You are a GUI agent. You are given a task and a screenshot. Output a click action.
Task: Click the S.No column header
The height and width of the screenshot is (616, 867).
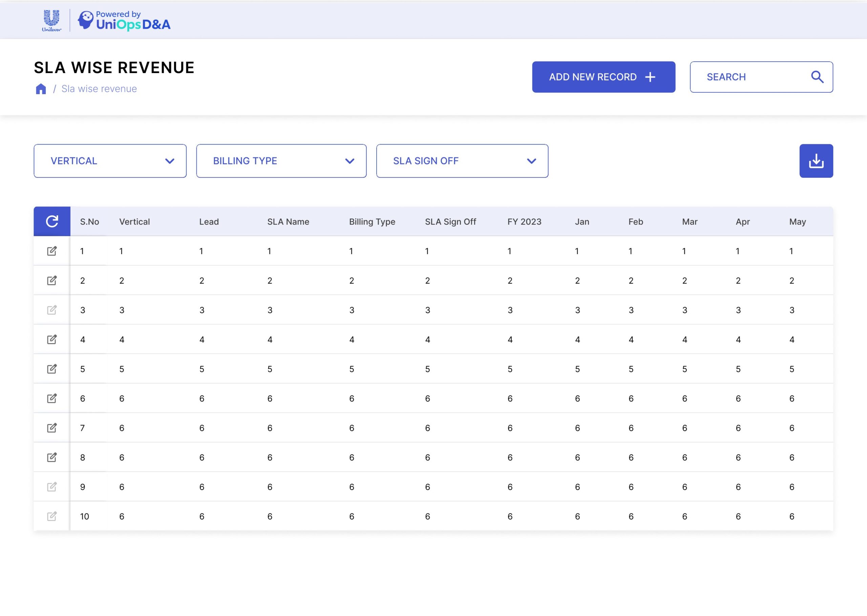[89, 221]
